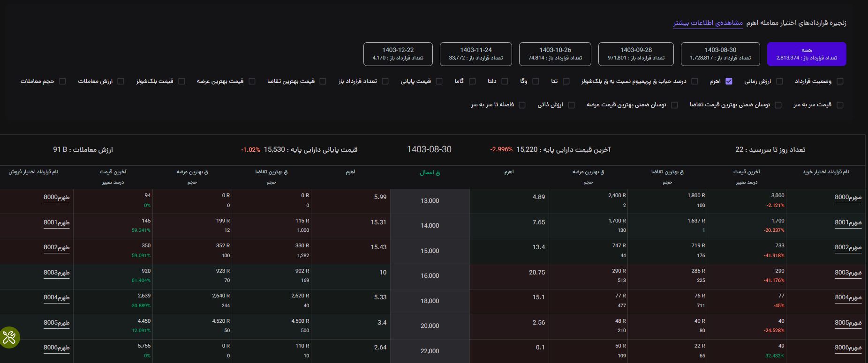
Task: Open call contract ضهرم8000
Action: tap(848, 198)
